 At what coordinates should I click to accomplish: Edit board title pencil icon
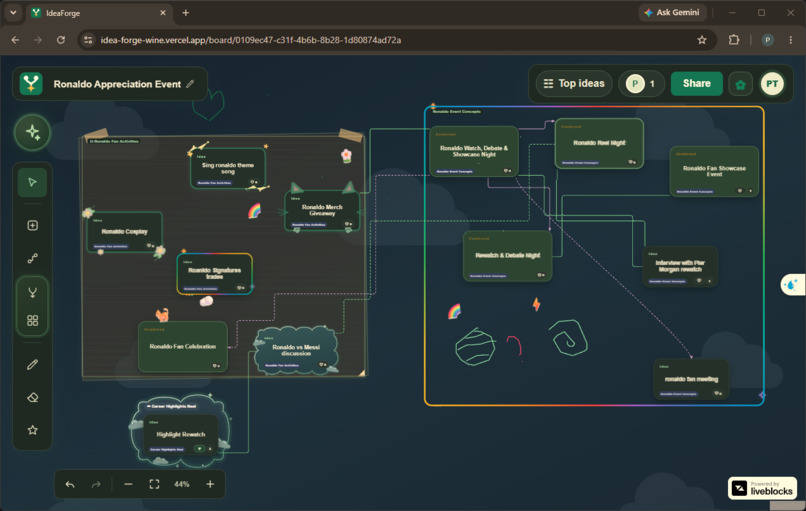(190, 84)
